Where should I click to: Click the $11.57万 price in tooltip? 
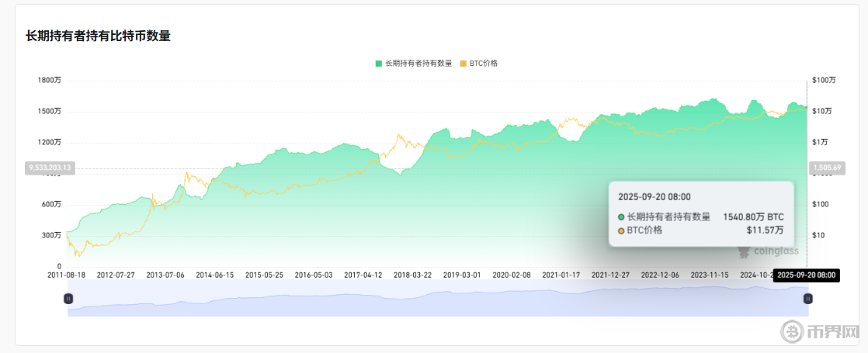[765, 230]
